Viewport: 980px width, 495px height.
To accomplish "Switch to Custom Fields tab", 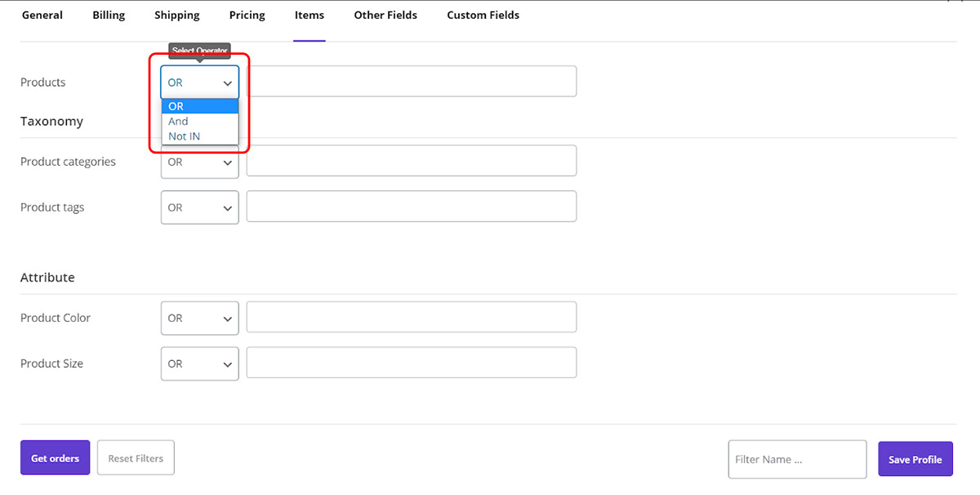I will 483,16.
